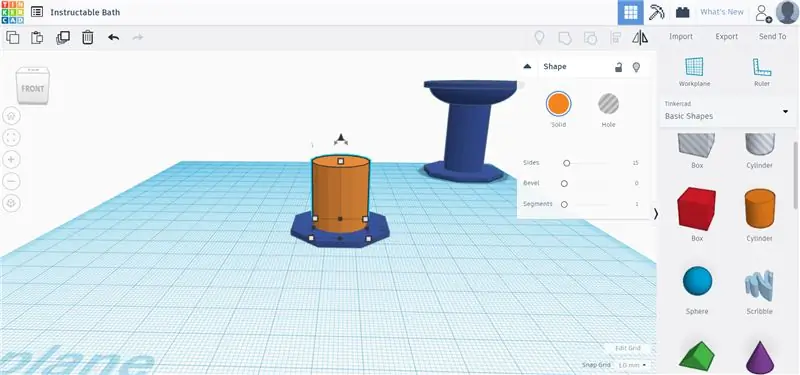
Task: Toggle the shape lock icon
Action: pyautogui.click(x=618, y=67)
